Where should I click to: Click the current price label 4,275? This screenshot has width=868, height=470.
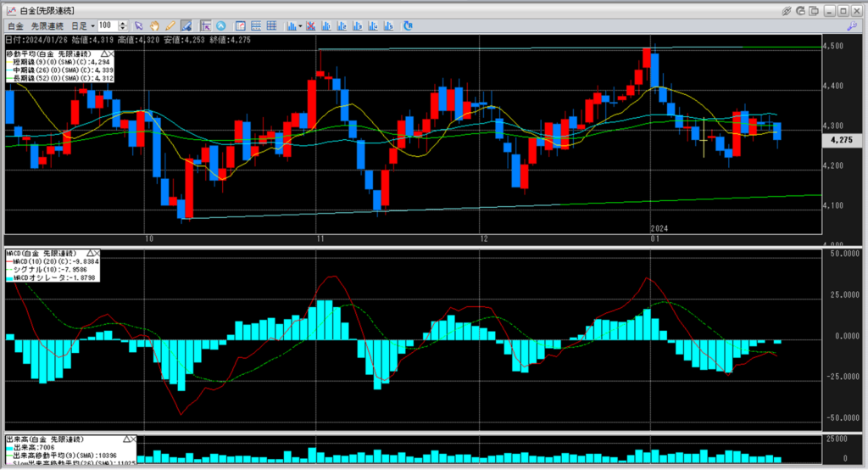pos(842,140)
